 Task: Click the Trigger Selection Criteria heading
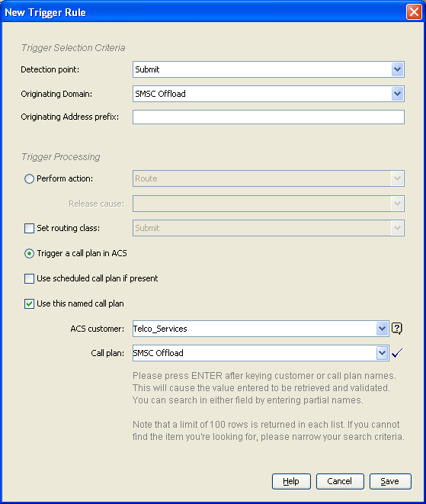tap(73, 48)
